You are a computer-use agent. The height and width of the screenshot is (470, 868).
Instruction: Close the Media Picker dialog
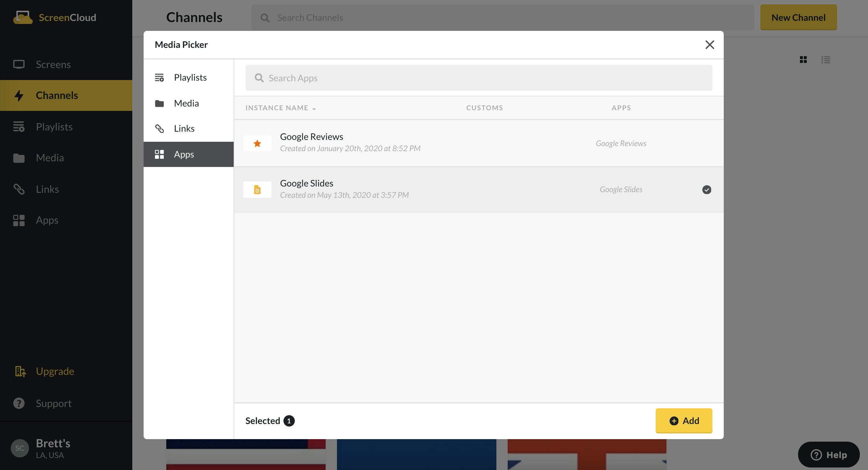(x=710, y=44)
